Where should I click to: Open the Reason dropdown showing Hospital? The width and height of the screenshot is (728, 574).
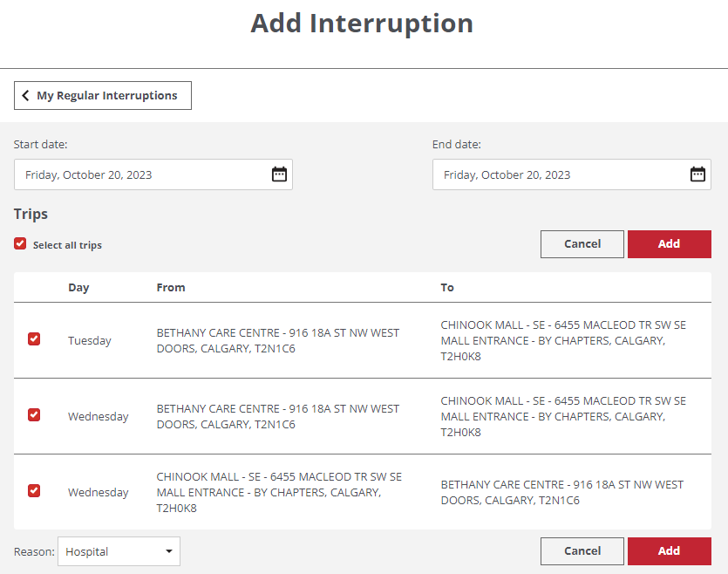coord(119,550)
